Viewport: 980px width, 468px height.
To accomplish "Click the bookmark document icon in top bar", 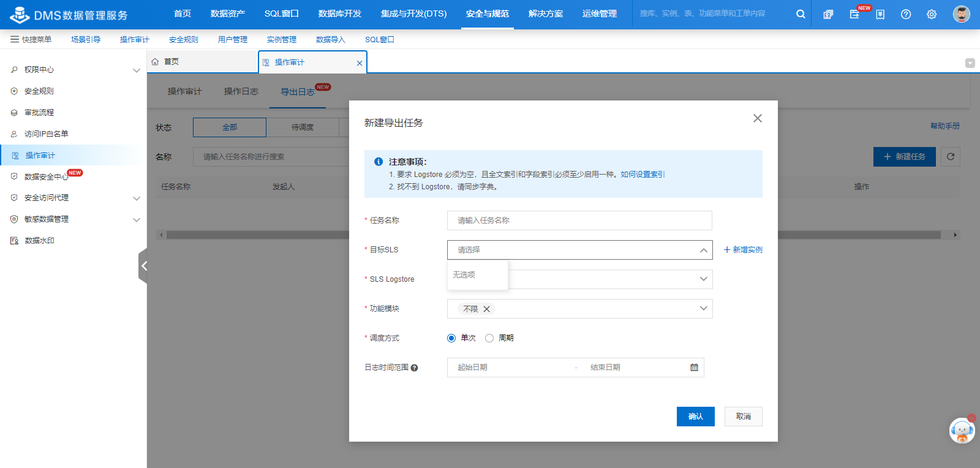I will click(880, 14).
